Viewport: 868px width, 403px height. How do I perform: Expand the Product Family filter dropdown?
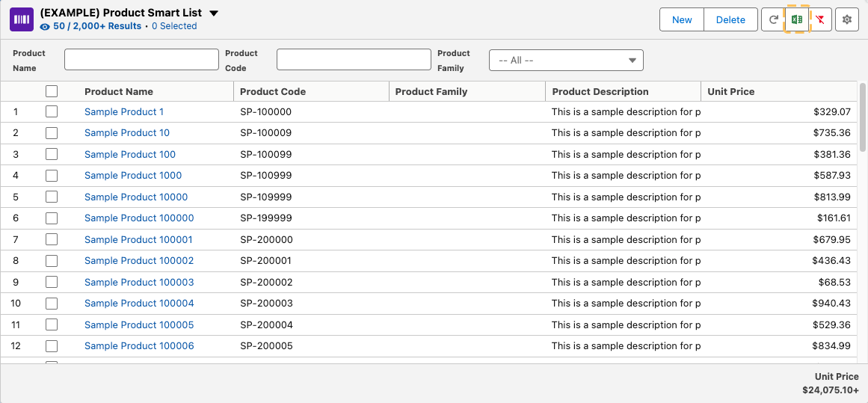coord(566,61)
